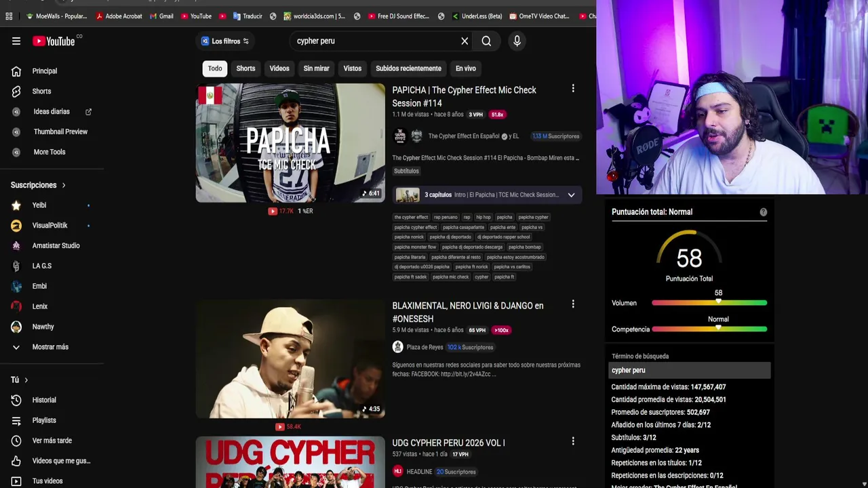This screenshot has height=488, width=868.
Task: Open the HEADLINE channel
Action: (x=419, y=472)
